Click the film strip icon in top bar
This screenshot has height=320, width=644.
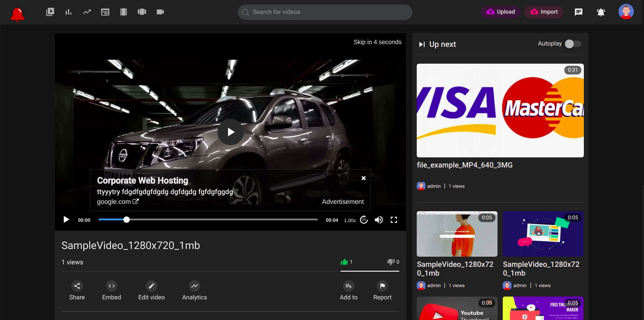pos(123,12)
